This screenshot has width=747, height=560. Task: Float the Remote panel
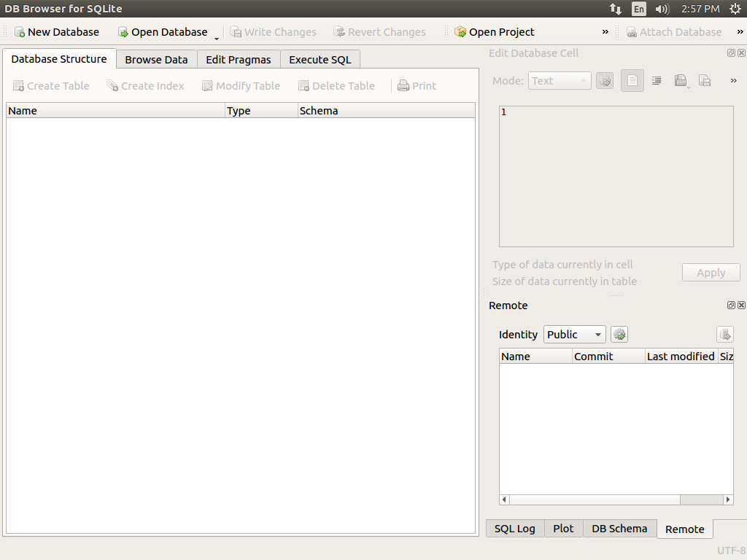(731, 306)
